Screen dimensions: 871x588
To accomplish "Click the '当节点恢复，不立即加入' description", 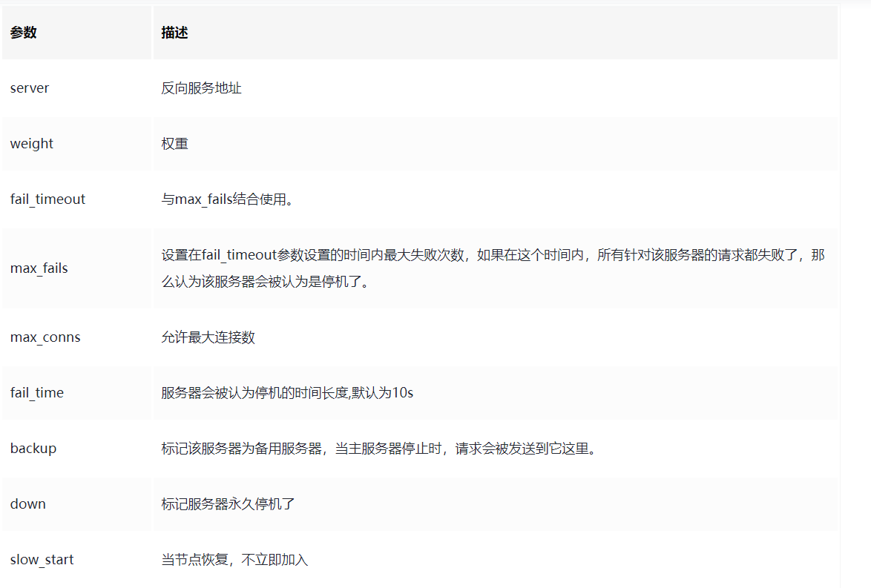I will click(x=234, y=559).
